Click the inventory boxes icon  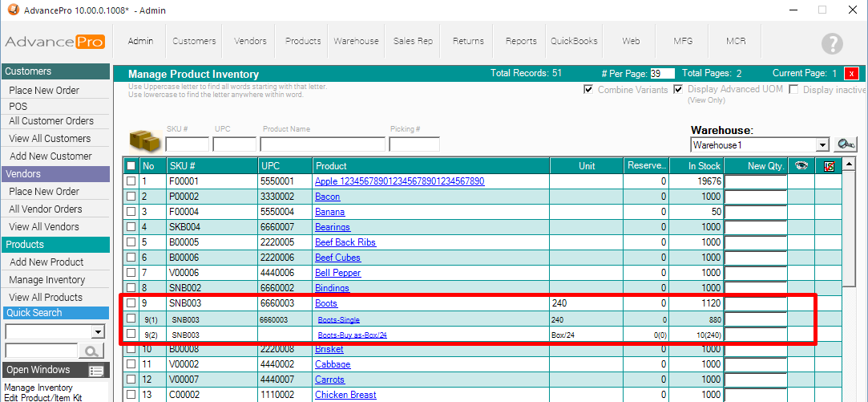[x=144, y=141]
